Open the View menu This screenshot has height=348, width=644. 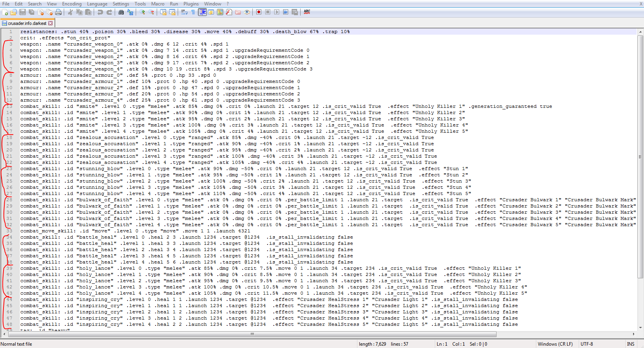point(52,4)
